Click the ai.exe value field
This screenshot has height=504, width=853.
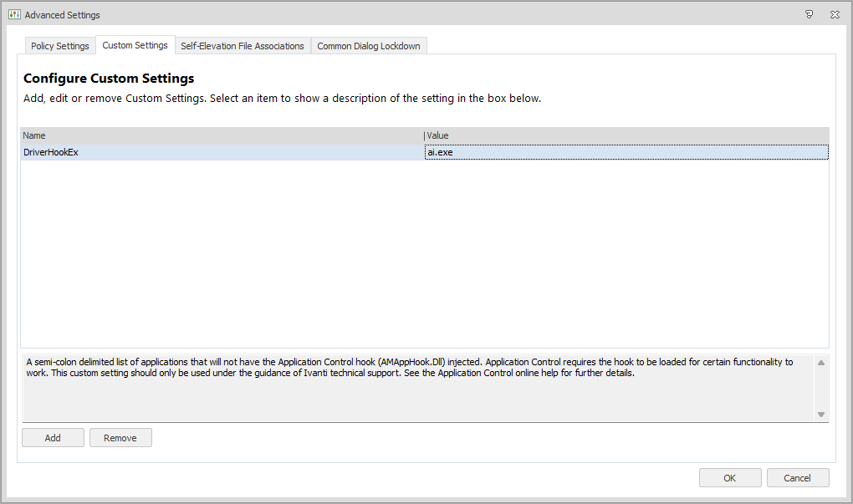pyautogui.click(x=626, y=152)
